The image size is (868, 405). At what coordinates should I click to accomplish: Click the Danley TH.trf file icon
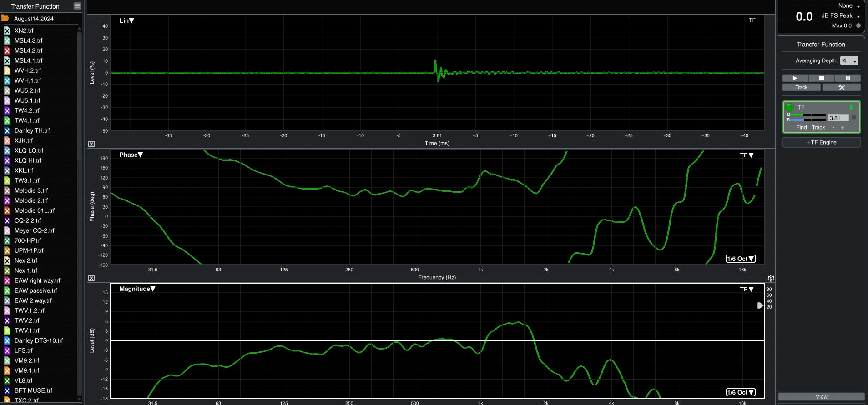point(7,130)
